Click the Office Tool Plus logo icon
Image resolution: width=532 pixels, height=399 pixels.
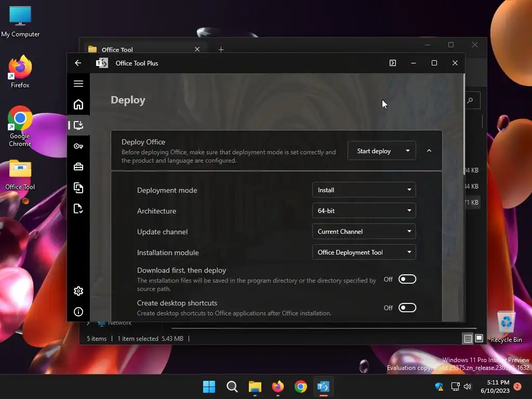pyautogui.click(x=102, y=63)
